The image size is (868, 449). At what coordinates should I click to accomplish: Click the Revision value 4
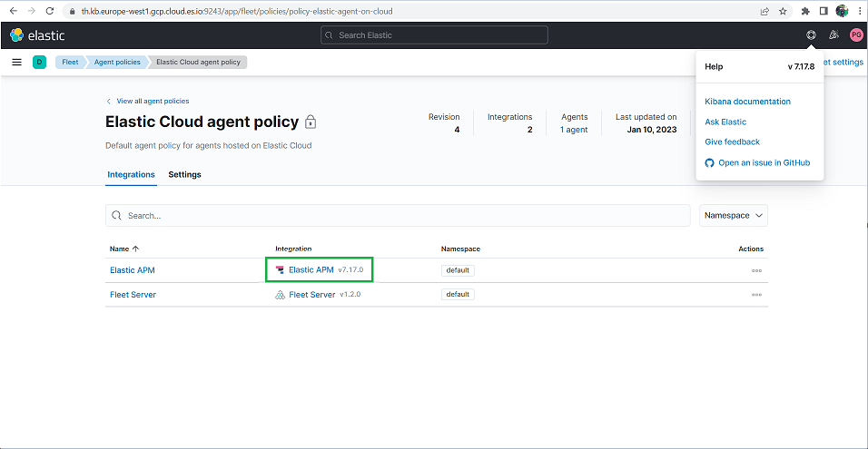pos(457,130)
